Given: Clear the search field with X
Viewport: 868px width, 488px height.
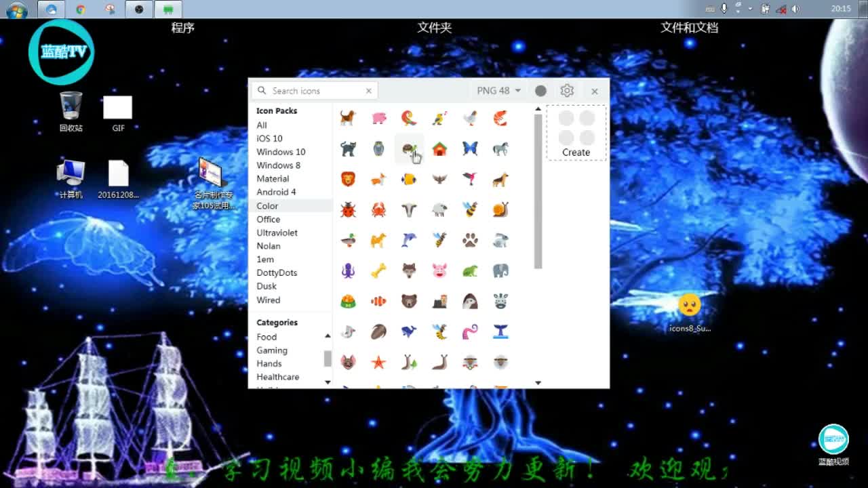Looking at the screenshot, I should [x=369, y=91].
